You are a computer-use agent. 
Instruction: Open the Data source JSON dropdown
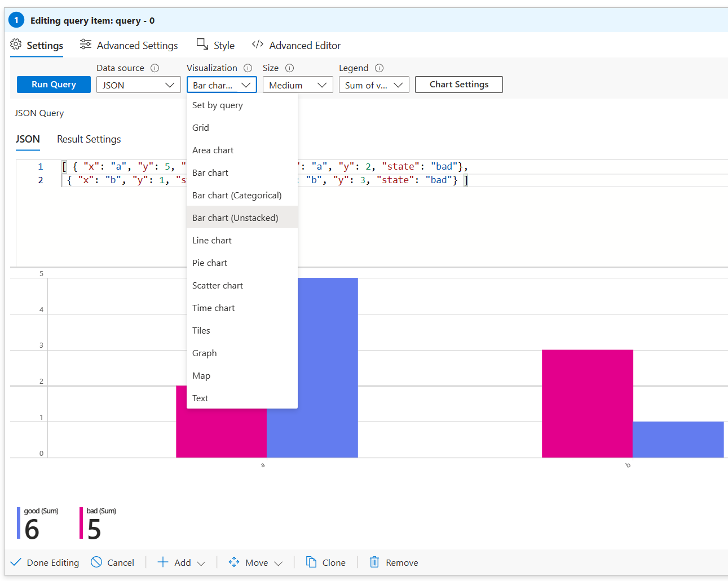138,84
